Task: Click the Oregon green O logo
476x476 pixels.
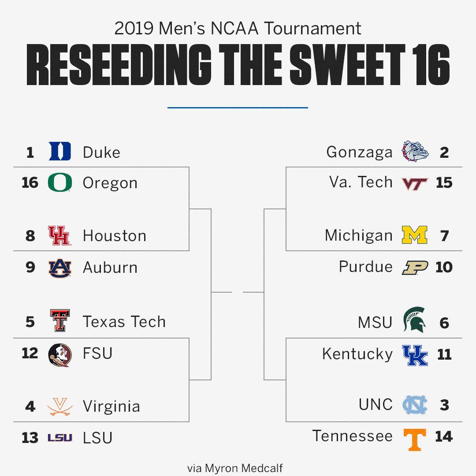Action: pos(60,182)
